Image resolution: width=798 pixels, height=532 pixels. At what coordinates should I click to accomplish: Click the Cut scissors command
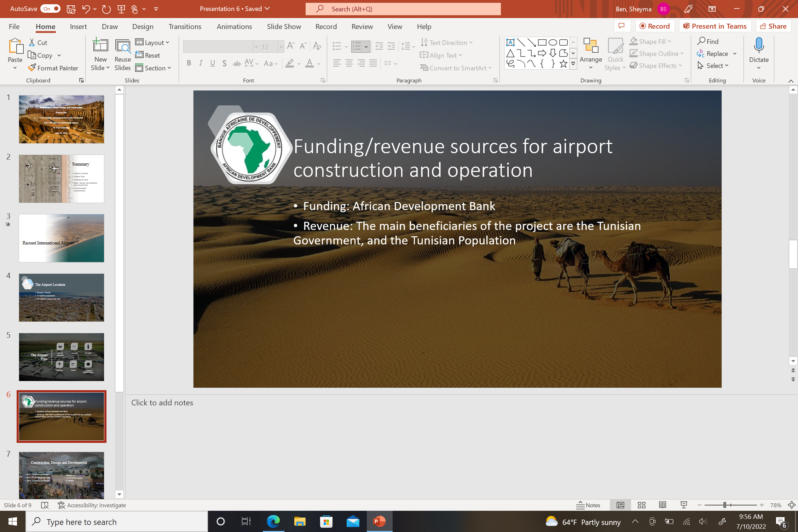pos(37,42)
